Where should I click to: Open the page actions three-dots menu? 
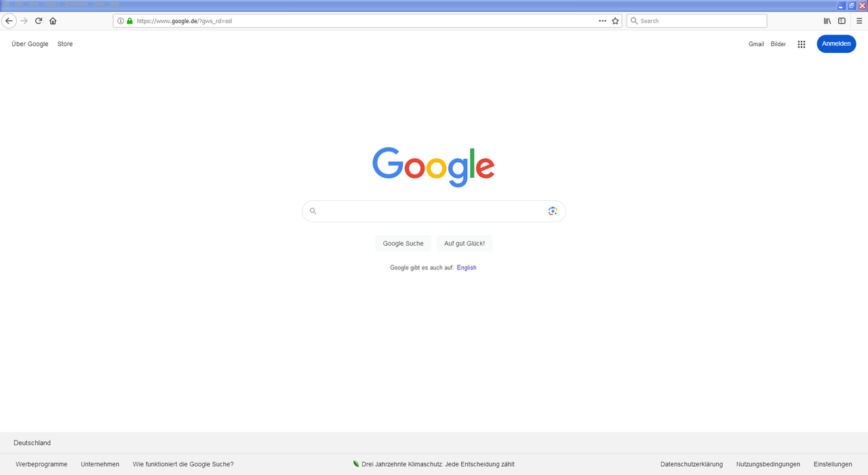coord(602,21)
